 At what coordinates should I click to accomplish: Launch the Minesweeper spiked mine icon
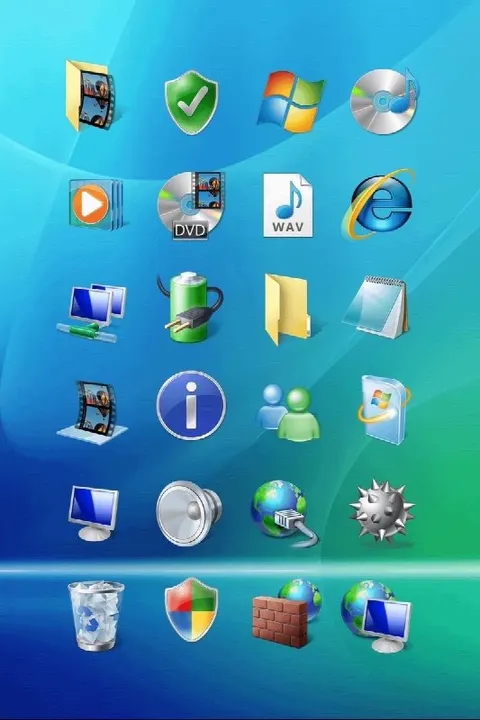pyautogui.click(x=382, y=511)
